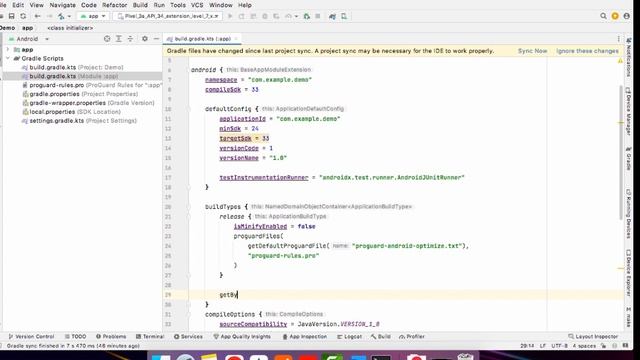The image size is (640, 360).
Task: Click the Forward navigation arrow
Action: pyautogui.click(x=49, y=16)
